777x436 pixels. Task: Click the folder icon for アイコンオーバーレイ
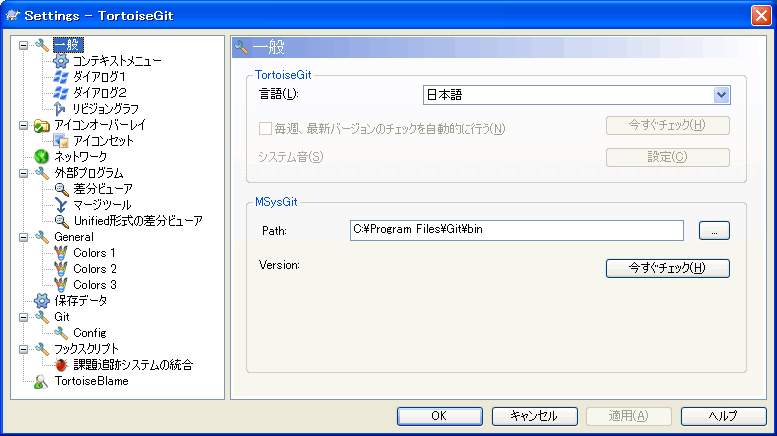click(x=42, y=125)
